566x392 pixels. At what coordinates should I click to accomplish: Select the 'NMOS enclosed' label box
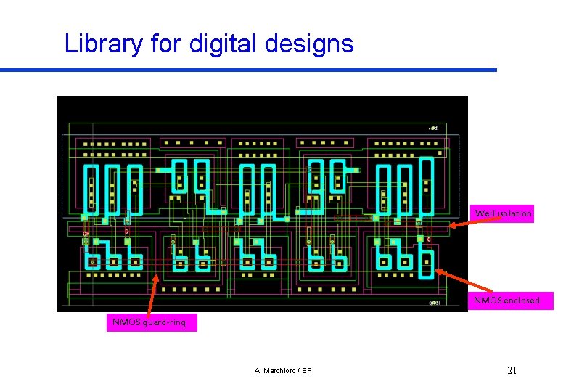(x=511, y=301)
